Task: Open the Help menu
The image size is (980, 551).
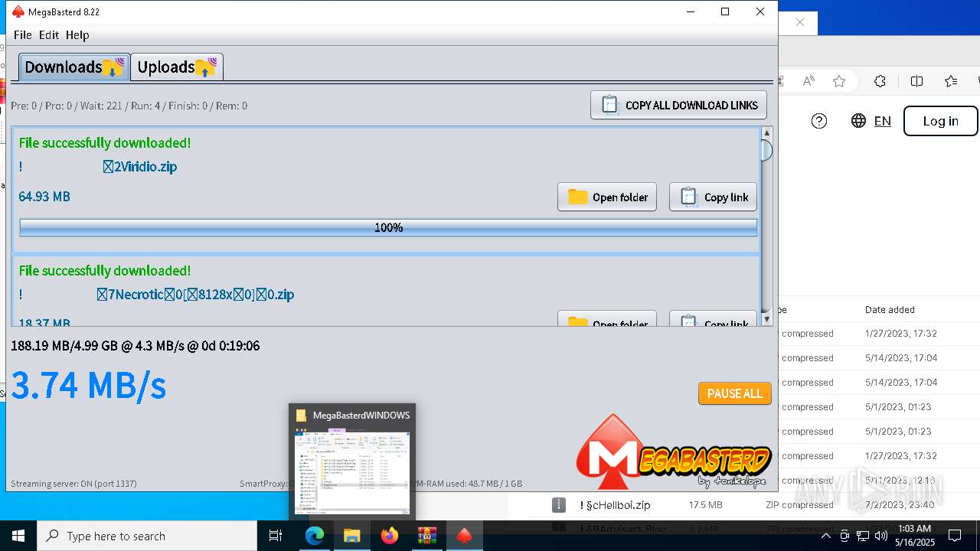Action: tap(77, 35)
